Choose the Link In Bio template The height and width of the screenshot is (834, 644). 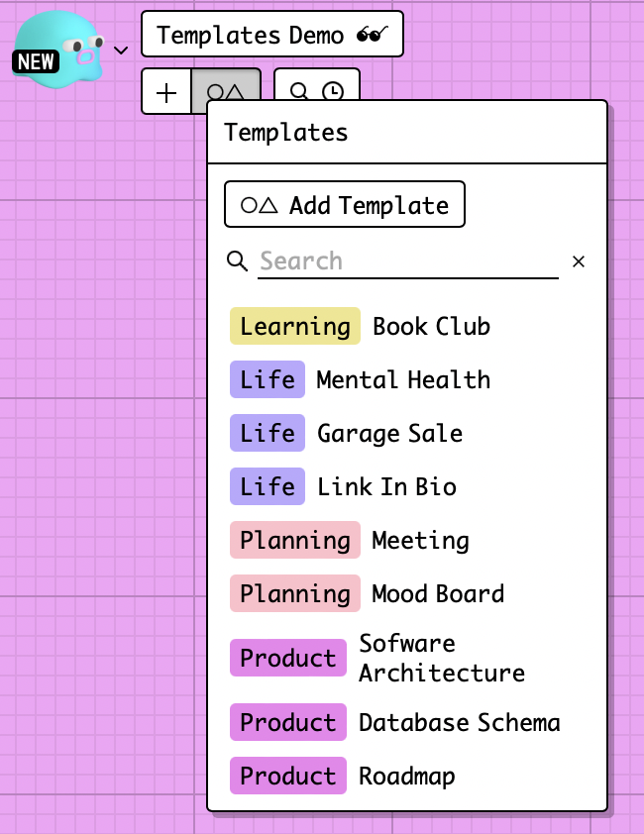[386, 487]
